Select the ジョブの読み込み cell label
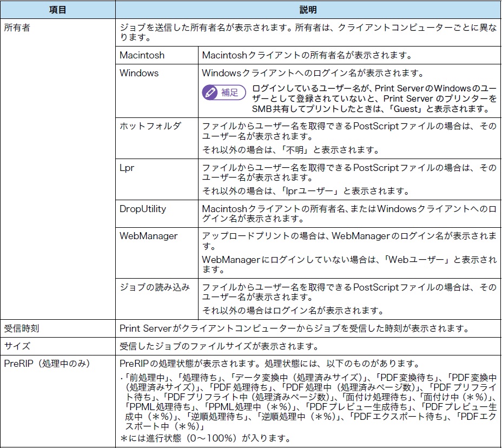This screenshot has width=502, height=448. point(155,287)
